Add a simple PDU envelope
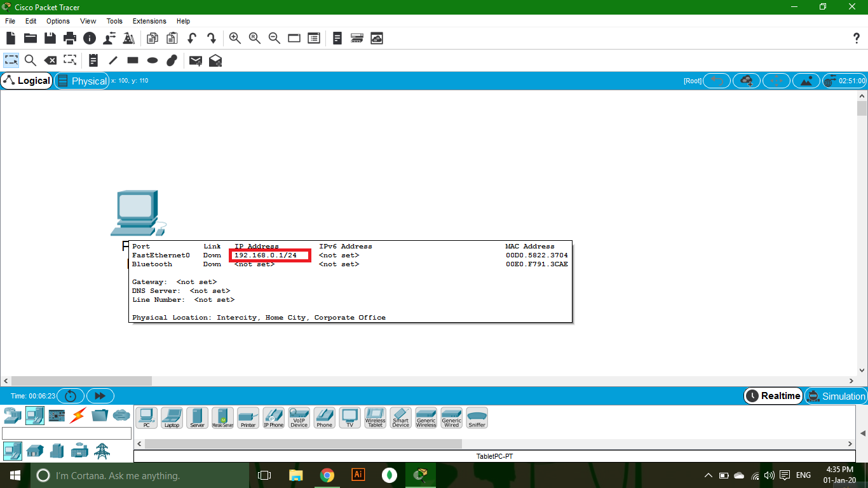 coord(196,60)
